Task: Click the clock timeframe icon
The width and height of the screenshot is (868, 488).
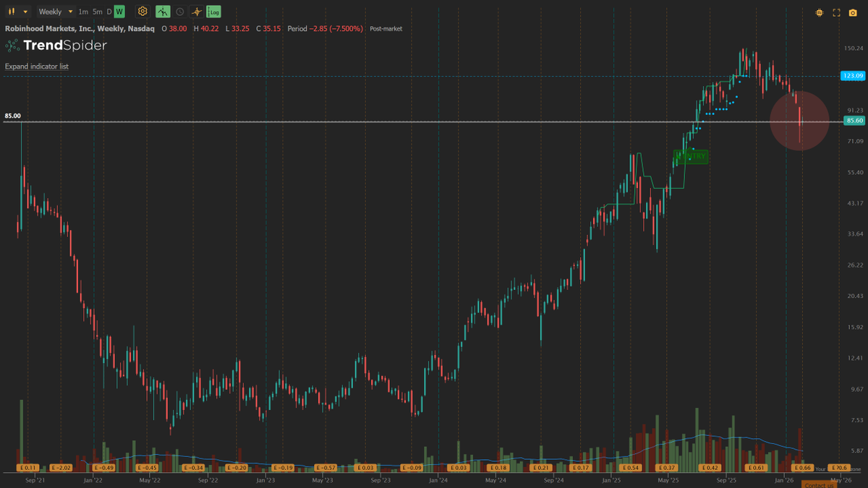Action: pyautogui.click(x=179, y=12)
